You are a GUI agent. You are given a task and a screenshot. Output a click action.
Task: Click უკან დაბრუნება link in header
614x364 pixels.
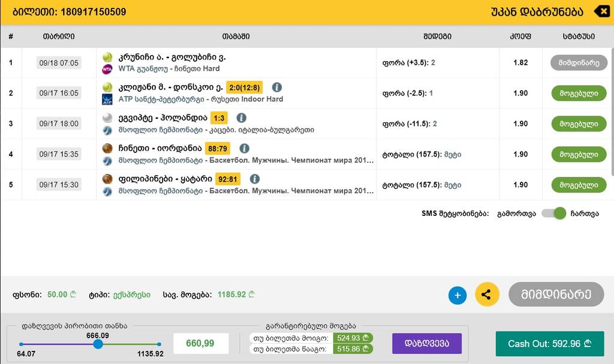coord(537,12)
